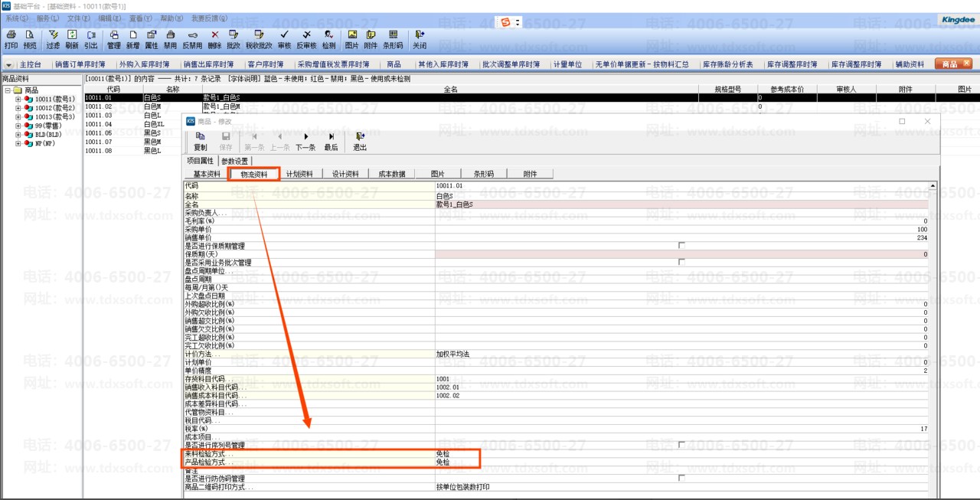
Task: Open the 过滤 (Filter) tool
Action: click(53, 38)
